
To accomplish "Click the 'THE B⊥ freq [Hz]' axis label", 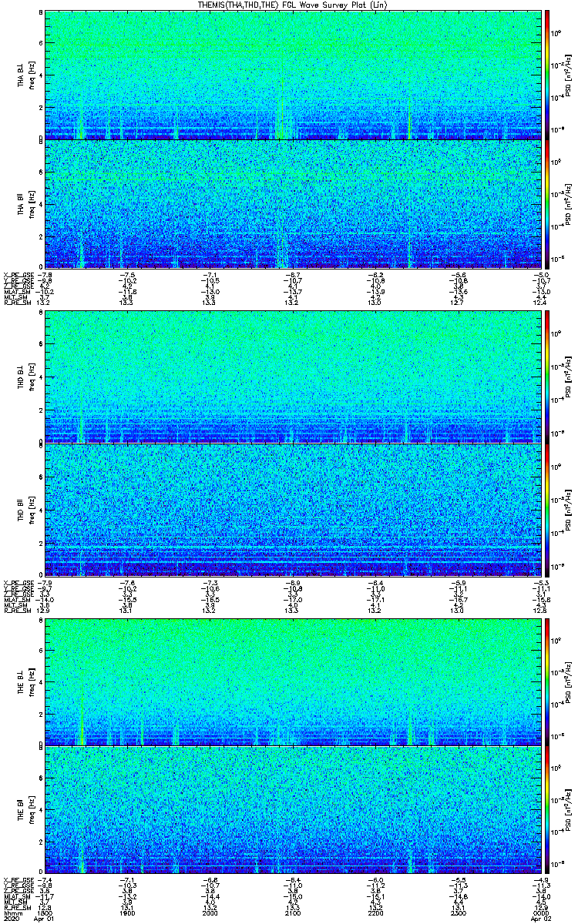I will (26, 681).
